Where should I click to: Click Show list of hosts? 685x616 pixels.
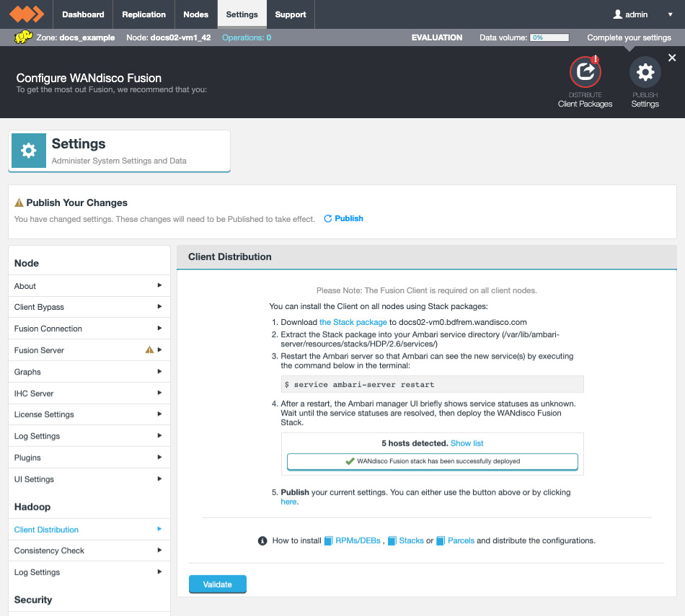pyautogui.click(x=467, y=443)
